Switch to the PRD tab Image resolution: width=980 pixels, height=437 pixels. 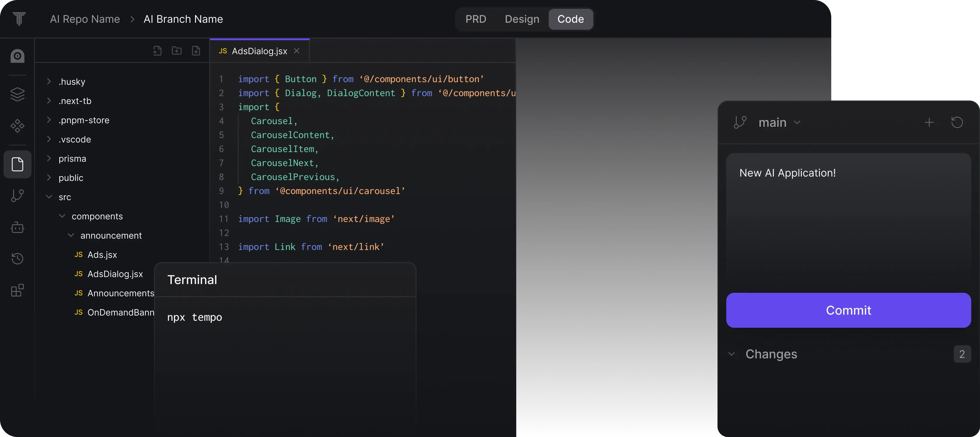coord(475,19)
